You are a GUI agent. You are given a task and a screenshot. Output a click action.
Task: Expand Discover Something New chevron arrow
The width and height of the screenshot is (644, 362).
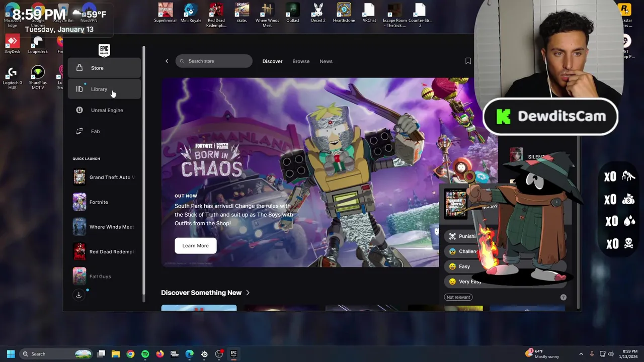(x=248, y=293)
